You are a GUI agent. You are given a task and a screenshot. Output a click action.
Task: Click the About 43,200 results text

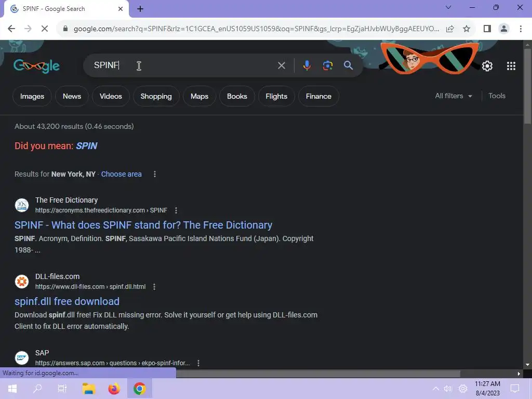click(x=74, y=127)
